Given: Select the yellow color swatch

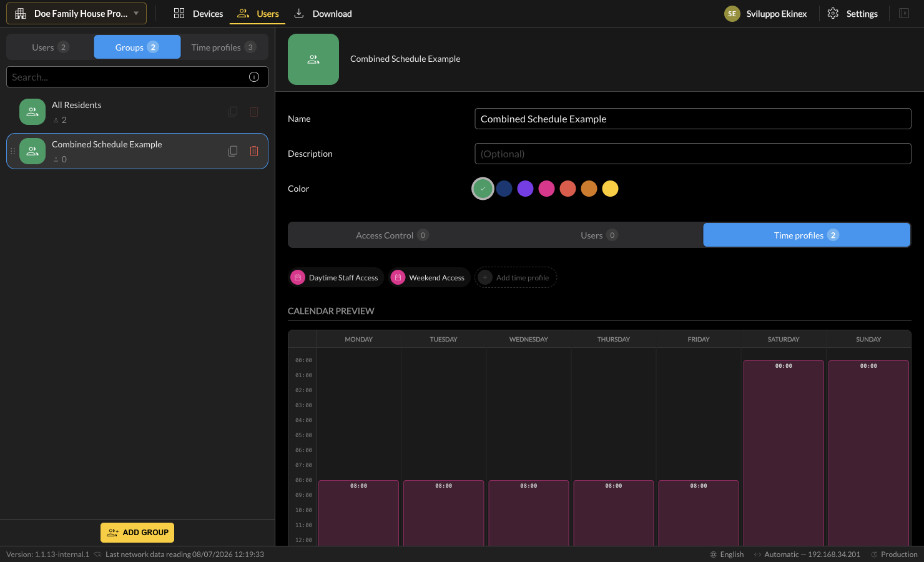Looking at the screenshot, I should [611, 189].
